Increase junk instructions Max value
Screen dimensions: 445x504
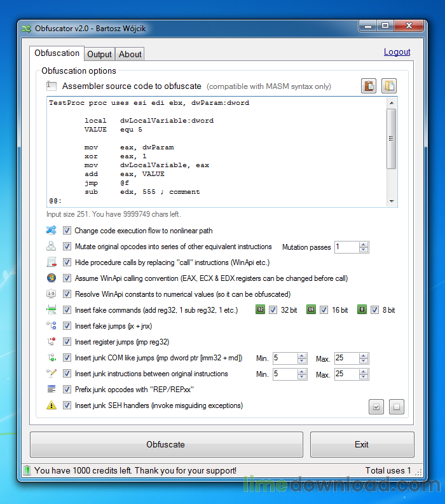pyautogui.click(x=364, y=371)
